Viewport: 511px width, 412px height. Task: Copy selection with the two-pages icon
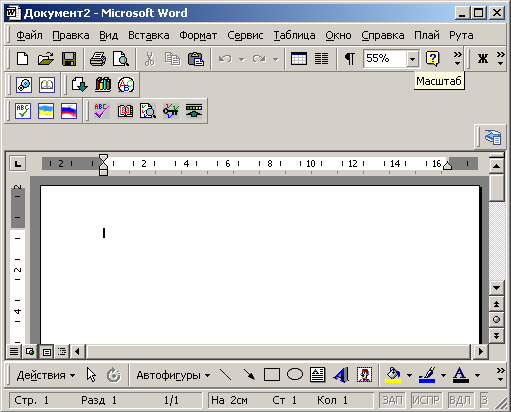172,59
